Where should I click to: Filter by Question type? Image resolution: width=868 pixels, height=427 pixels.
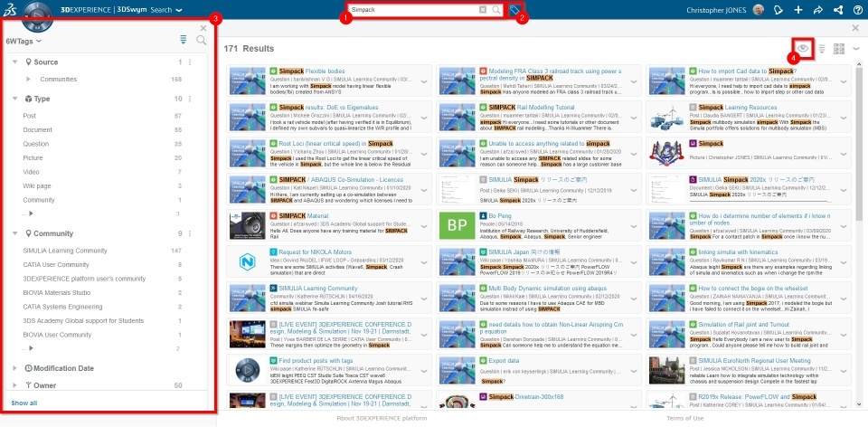[x=36, y=144]
